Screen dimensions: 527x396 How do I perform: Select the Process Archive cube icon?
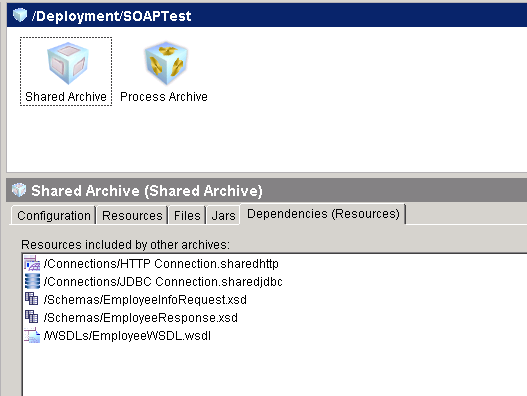click(166, 63)
